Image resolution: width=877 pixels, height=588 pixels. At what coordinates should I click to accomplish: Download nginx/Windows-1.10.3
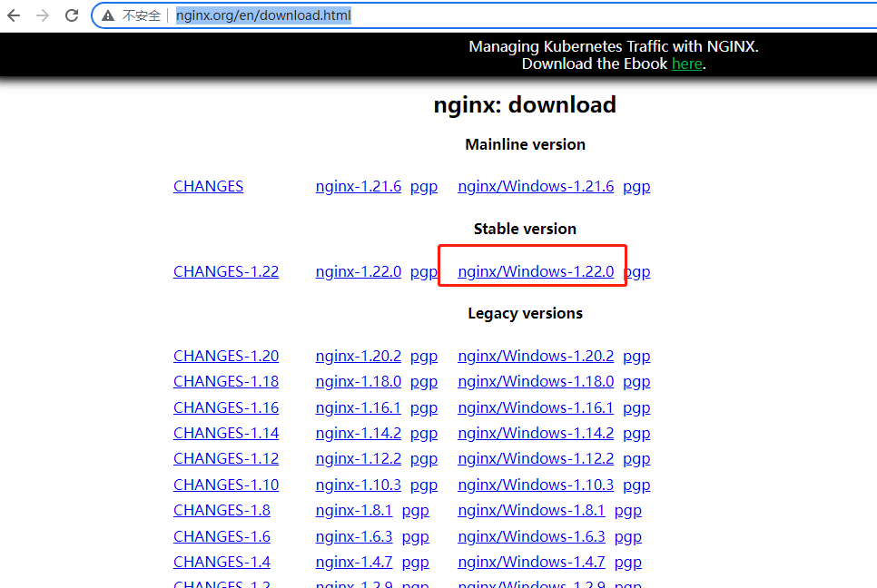pyautogui.click(x=536, y=485)
